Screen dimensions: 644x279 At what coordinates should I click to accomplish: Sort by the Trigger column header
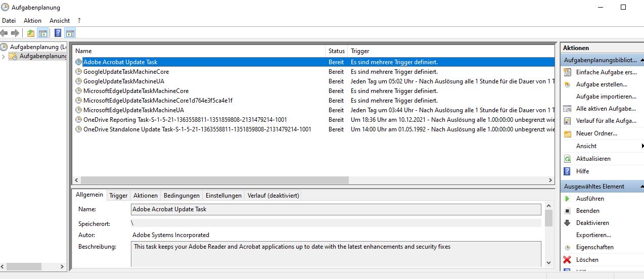click(x=451, y=51)
